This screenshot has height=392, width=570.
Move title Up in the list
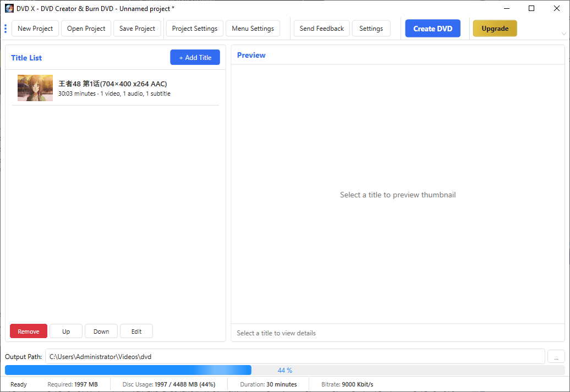click(66, 332)
